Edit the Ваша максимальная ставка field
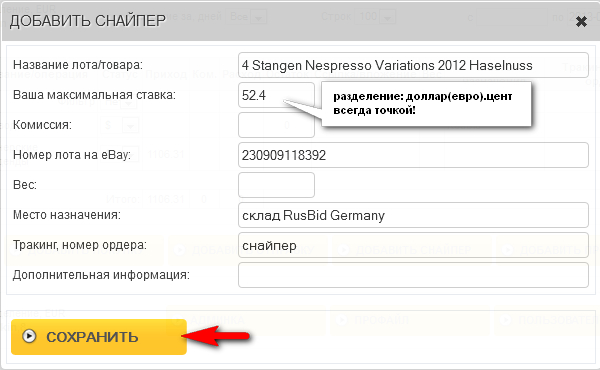 pyautogui.click(x=276, y=95)
